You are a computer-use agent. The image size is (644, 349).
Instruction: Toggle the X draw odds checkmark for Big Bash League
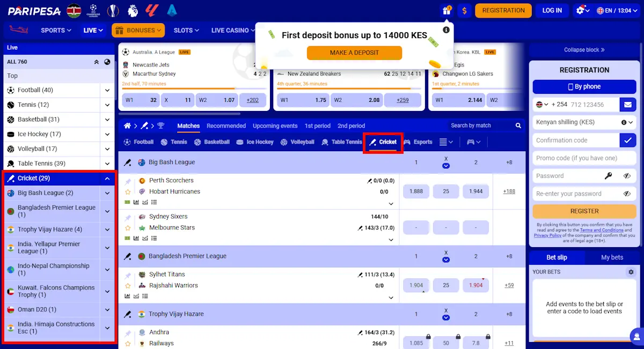point(446,166)
